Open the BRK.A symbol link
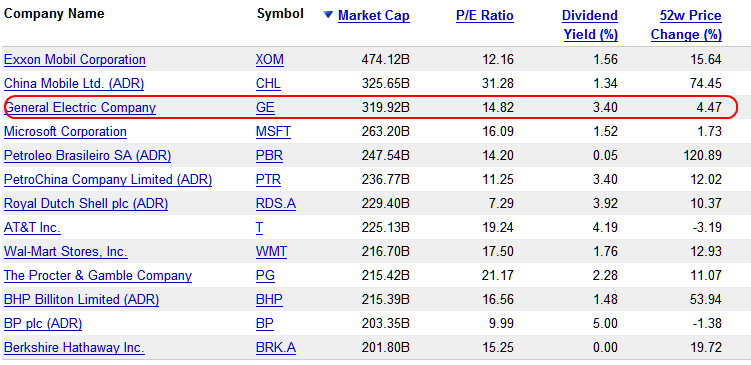Image resolution: width=751 pixels, height=365 pixels. pyautogui.click(x=275, y=347)
